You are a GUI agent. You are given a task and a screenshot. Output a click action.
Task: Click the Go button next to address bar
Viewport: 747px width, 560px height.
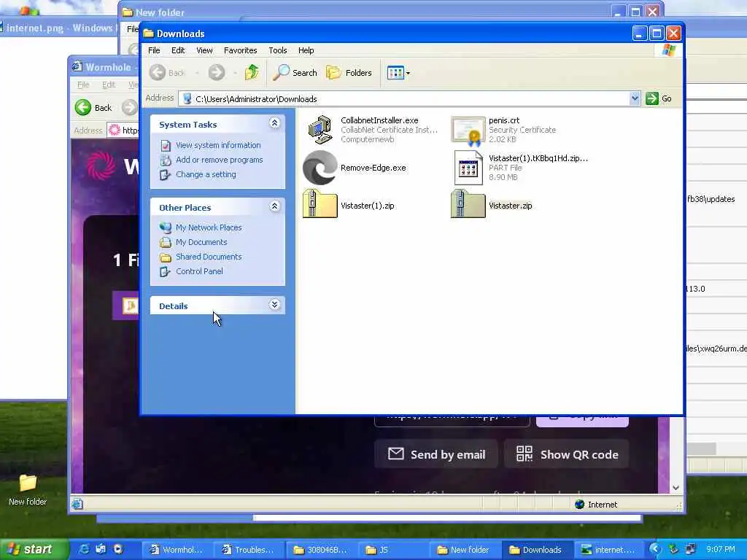659,98
